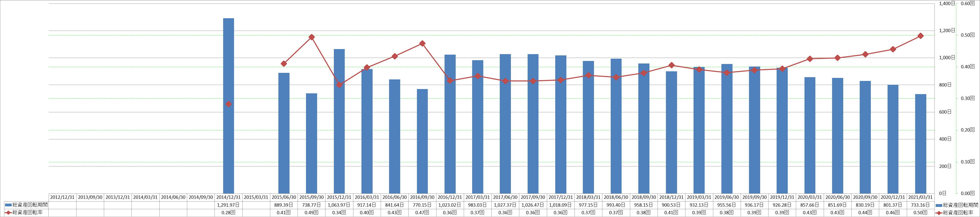This screenshot has width=980, height=217.
Task: Click the 936.17日 table cell
Action: click(x=754, y=205)
